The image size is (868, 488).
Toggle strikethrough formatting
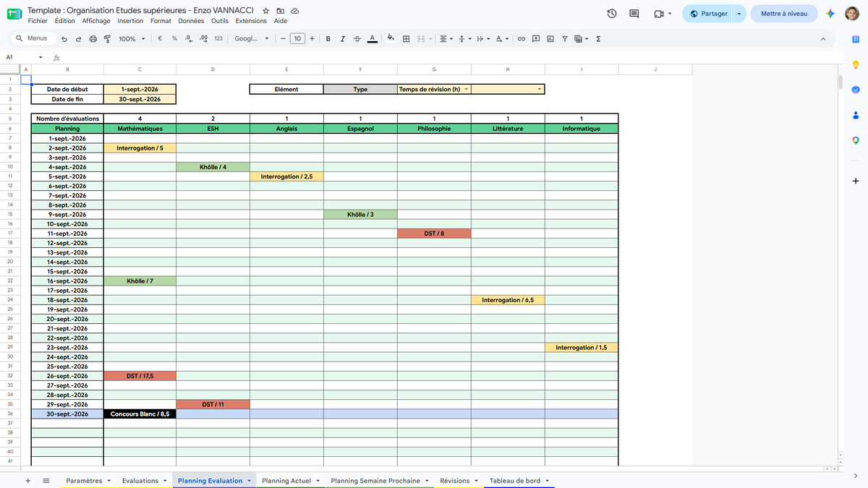(x=357, y=39)
